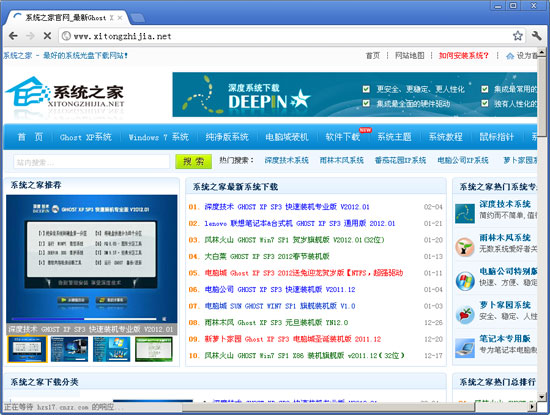Click the date 02-04 in download list
The image size is (550, 415).
433,207
